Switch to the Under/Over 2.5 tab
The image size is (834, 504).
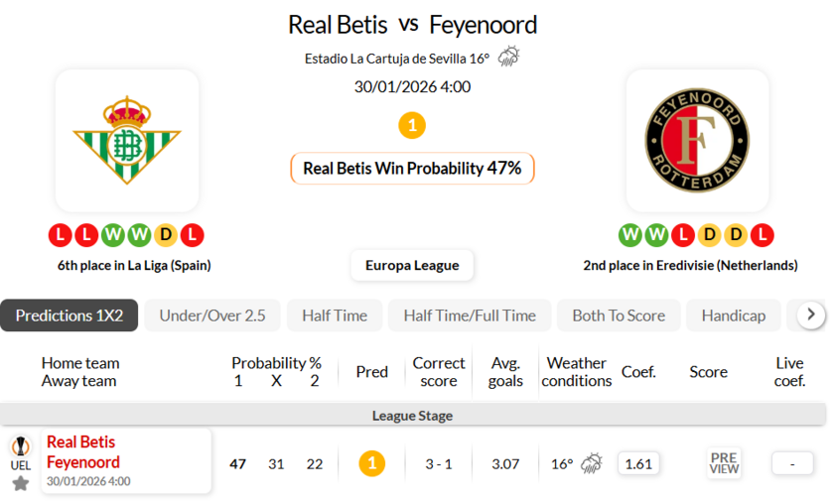(x=212, y=315)
